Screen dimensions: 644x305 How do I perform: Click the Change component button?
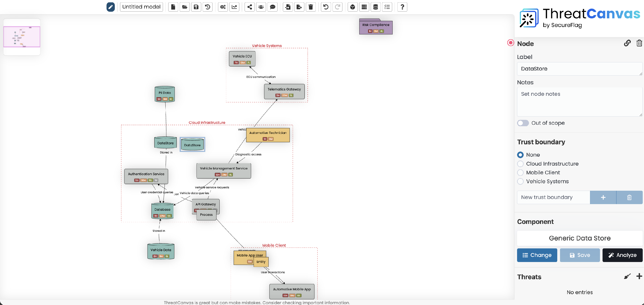(537, 255)
